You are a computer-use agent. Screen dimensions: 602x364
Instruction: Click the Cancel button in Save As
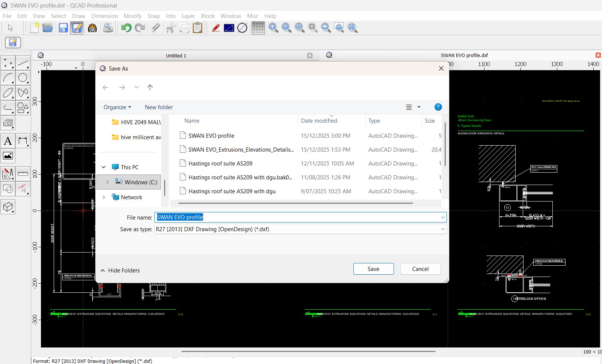[420, 269]
